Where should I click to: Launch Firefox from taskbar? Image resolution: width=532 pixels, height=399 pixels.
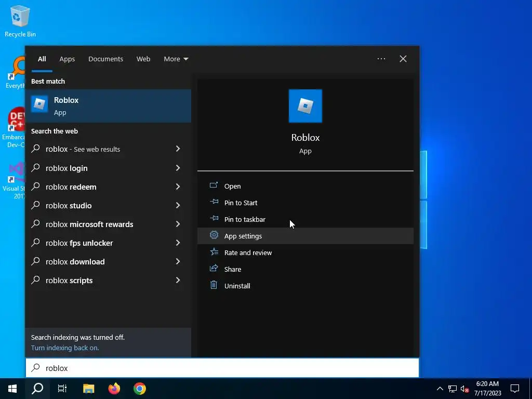point(114,389)
